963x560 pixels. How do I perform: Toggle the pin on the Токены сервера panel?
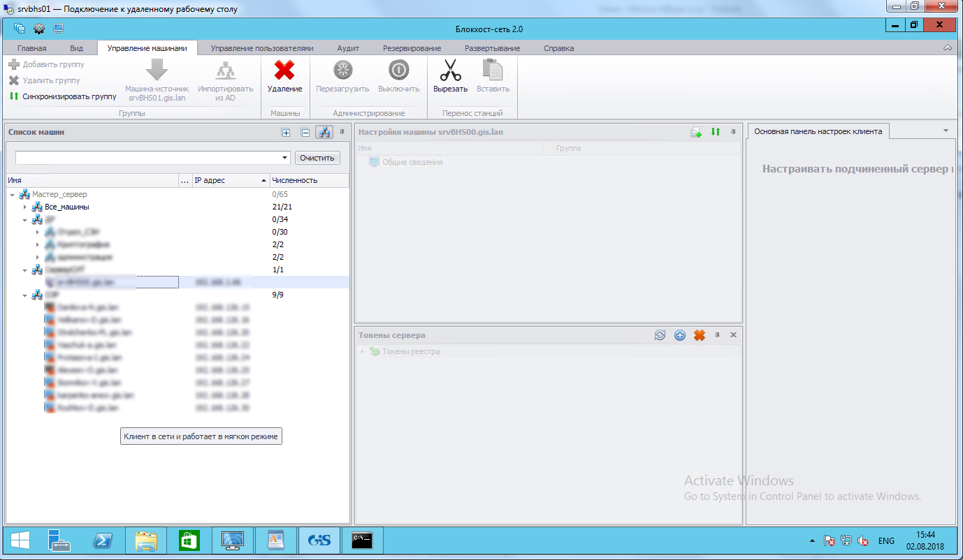[717, 335]
